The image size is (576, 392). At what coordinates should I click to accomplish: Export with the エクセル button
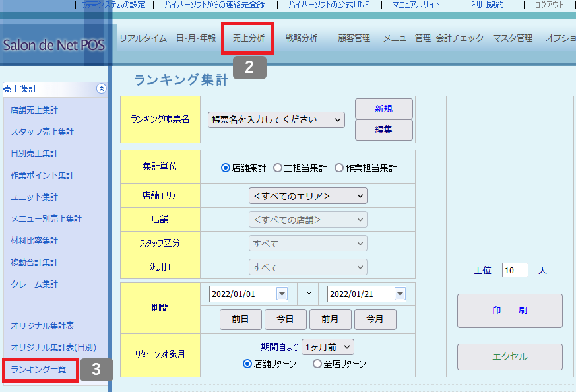pos(510,357)
